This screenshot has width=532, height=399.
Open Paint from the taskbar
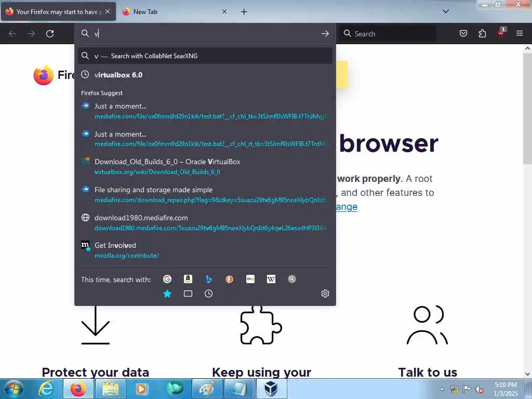coord(207,389)
